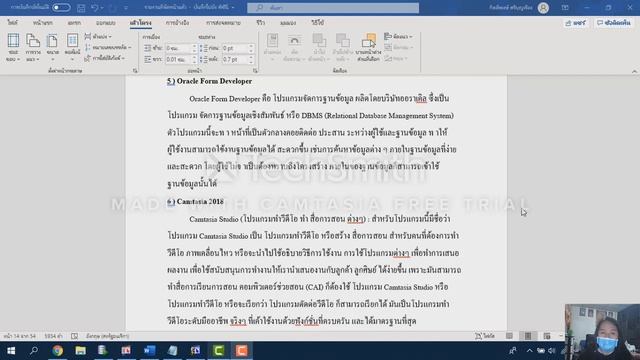Select the Layout ribbon tab
The width and height of the screenshot is (640, 360).
pos(140,23)
